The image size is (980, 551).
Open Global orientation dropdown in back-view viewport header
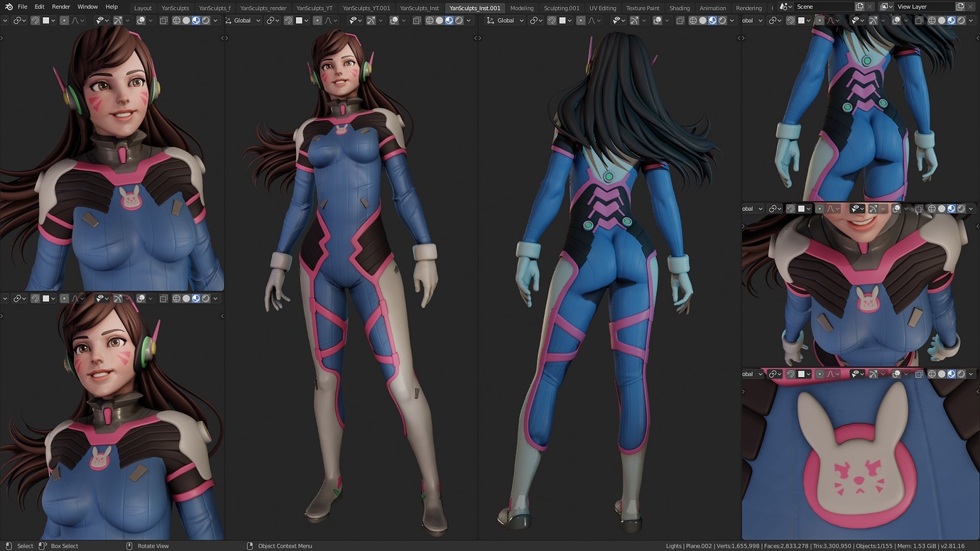pyautogui.click(x=506, y=21)
